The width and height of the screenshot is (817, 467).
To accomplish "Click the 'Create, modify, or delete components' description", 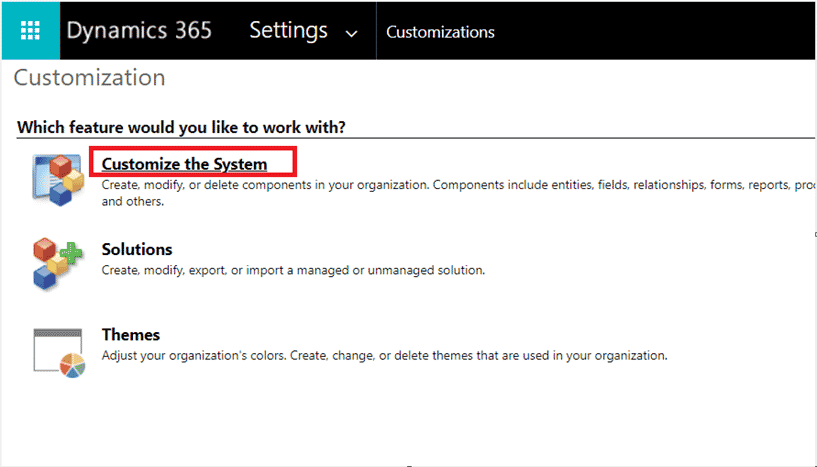I will pos(459,193).
